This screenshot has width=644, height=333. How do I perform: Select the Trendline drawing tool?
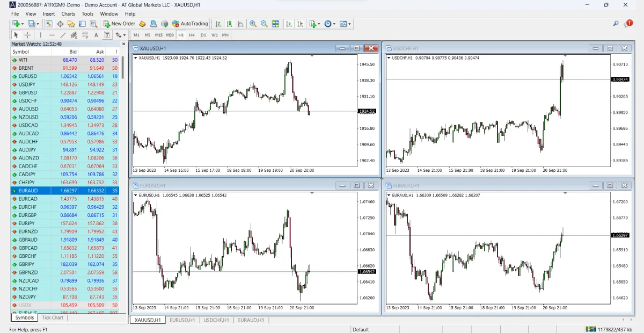[x=62, y=34]
